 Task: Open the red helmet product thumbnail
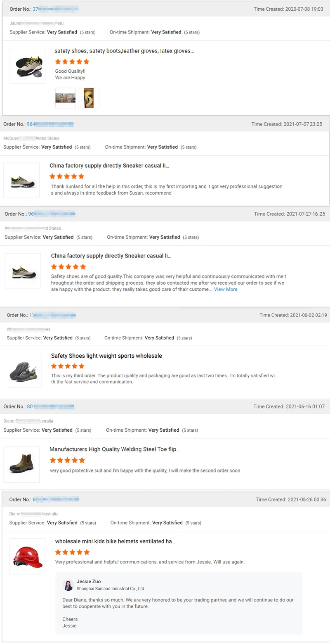(27, 556)
